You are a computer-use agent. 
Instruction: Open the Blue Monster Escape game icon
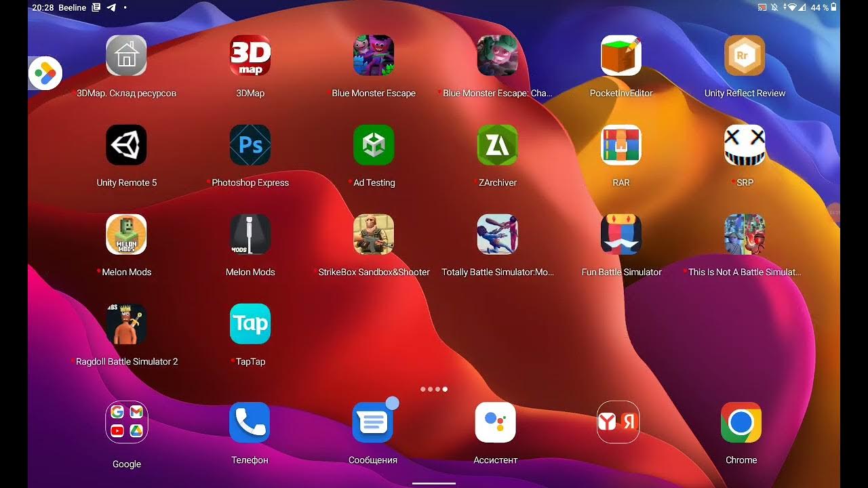click(x=374, y=55)
